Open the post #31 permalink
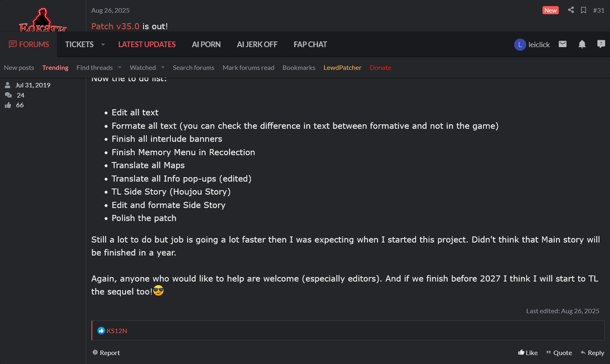 coord(599,10)
